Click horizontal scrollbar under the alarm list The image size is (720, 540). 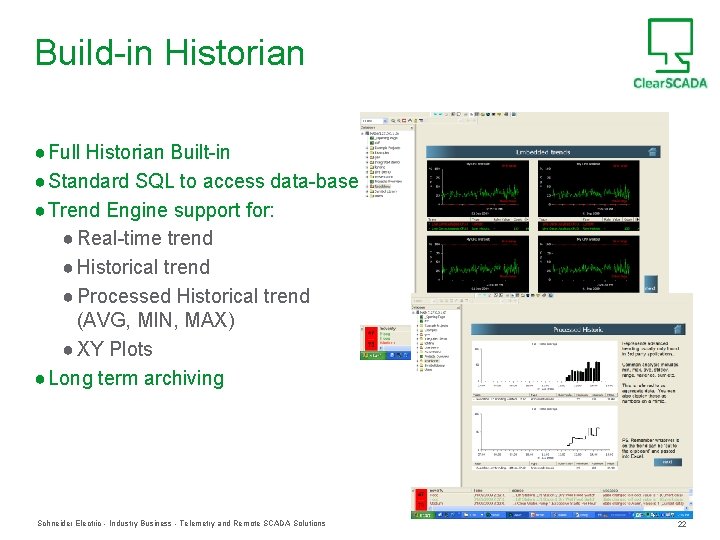558,509
